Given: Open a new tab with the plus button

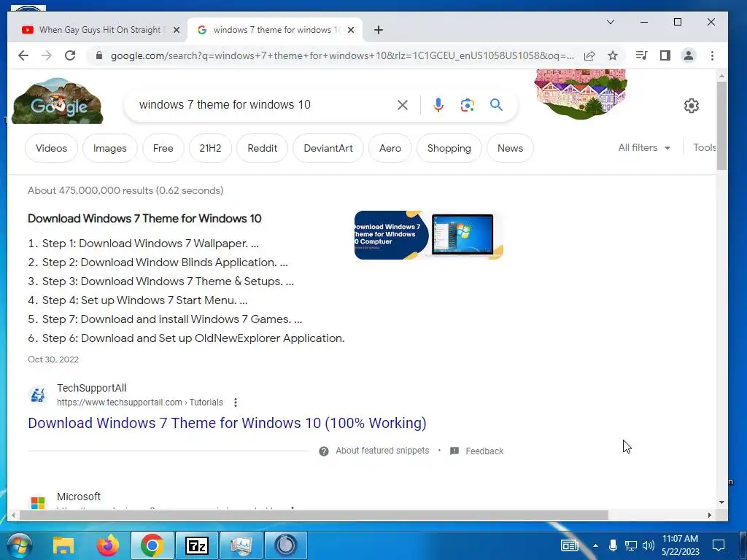Looking at the screenshot, I should (379, 30).
